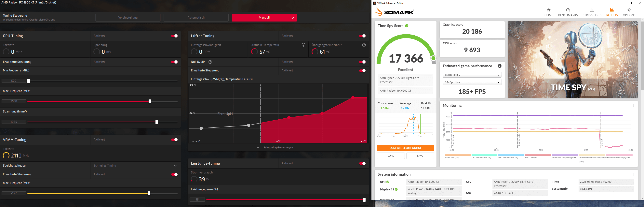644x207 pixels.
Task: Click the 3DMark title bar app icon
Action: click(x=374, y=3)
